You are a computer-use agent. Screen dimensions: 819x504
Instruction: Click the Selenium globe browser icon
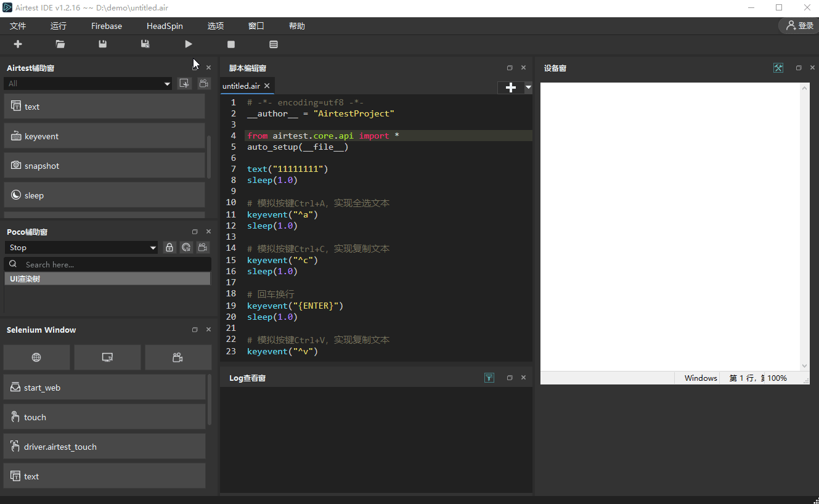37,357
